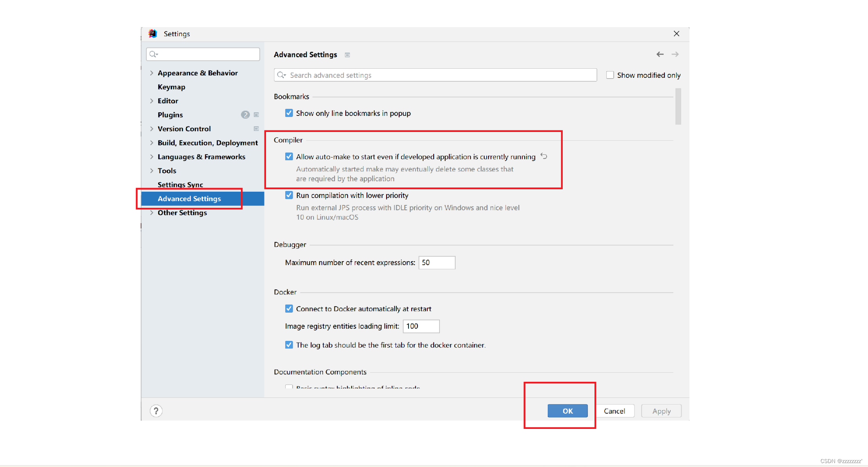The width and height of the screenshot is (868, 467).
Task: Click the back navigation arrow
Action: (660, 54)
